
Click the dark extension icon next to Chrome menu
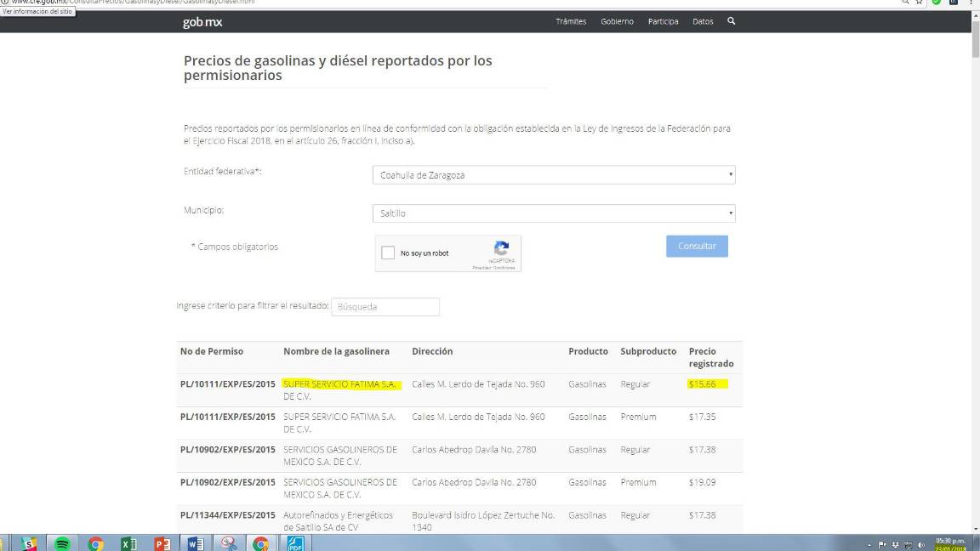pos(953,3)
